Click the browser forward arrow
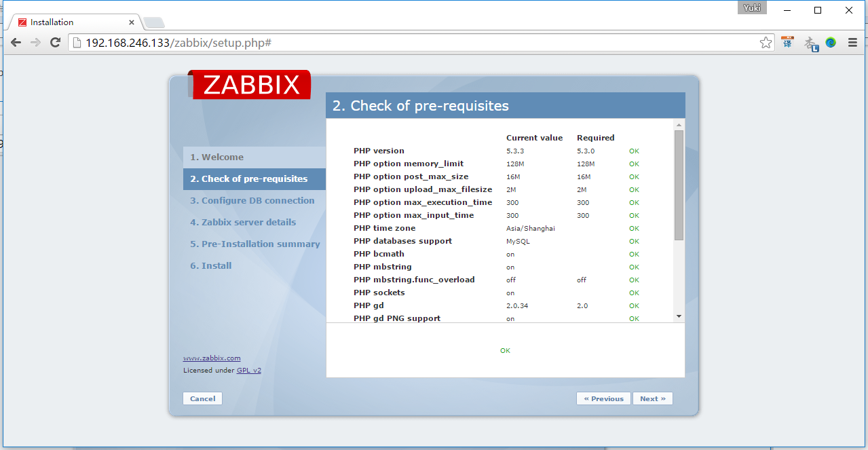The height and width of the screenshot is (450, 868). [35, 42]
